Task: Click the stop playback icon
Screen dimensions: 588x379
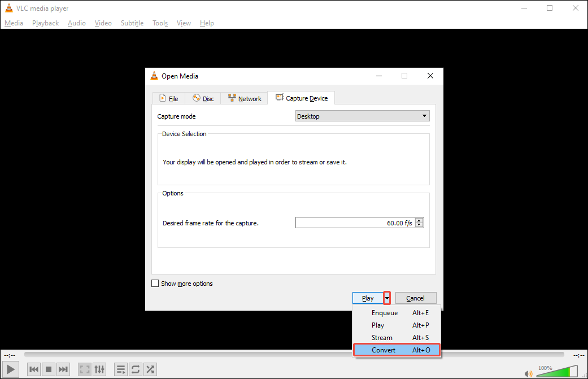Action: coord(48,369)
